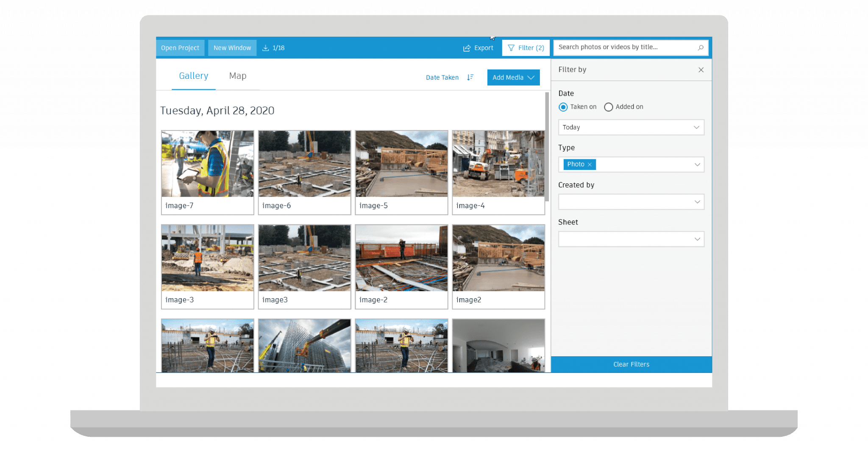The height and width of the screenshot is (452, 868).
Task: Open the image-7 photo thumbnail
Action: [x=207, y=164]
